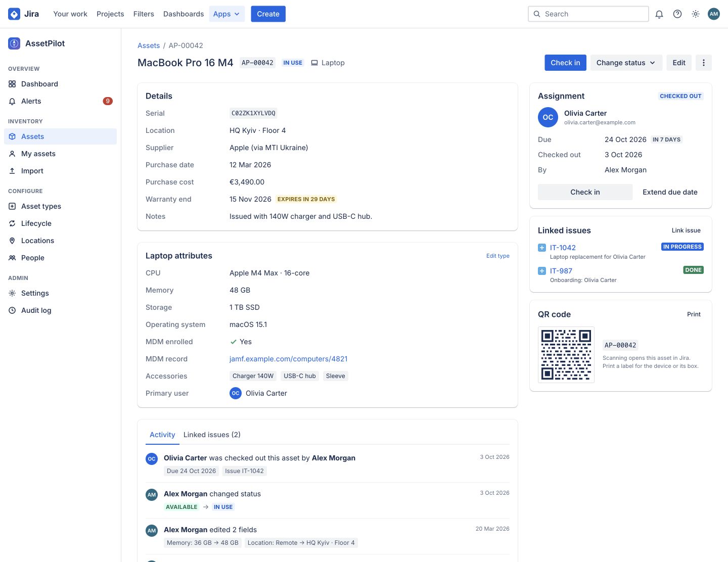The image size is (728, 562).
Task: Open Locations in the sidebar
Action: (60, 241)
